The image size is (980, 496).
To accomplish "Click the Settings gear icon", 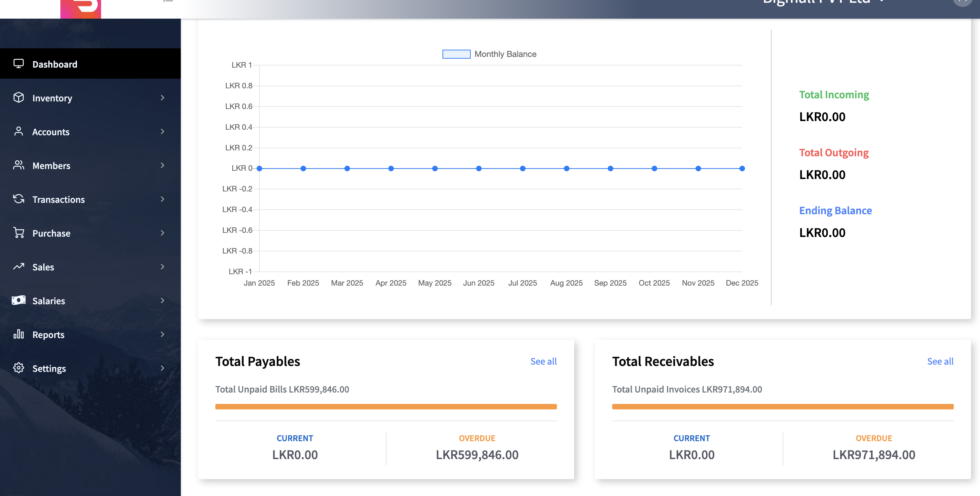I will [18, 368].
